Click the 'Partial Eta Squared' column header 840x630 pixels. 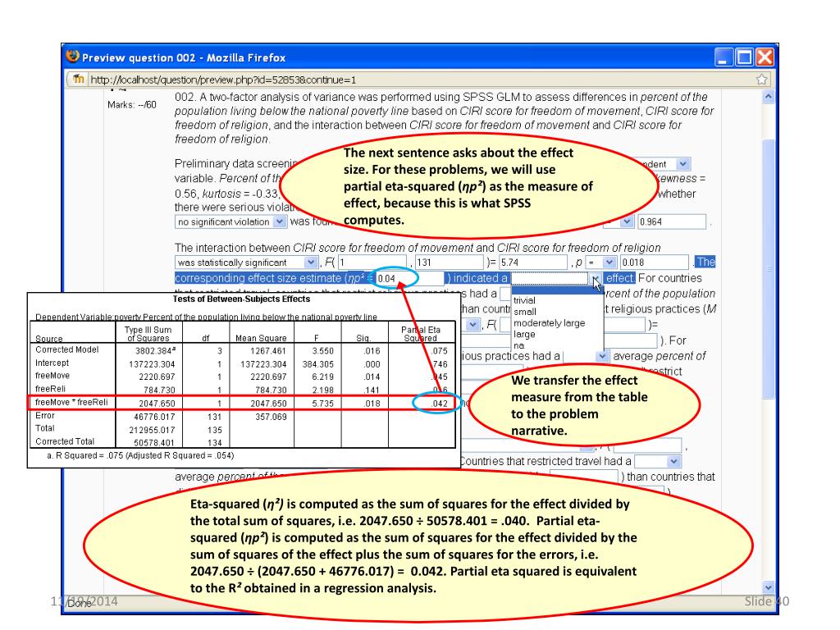[x=421, y=334]
